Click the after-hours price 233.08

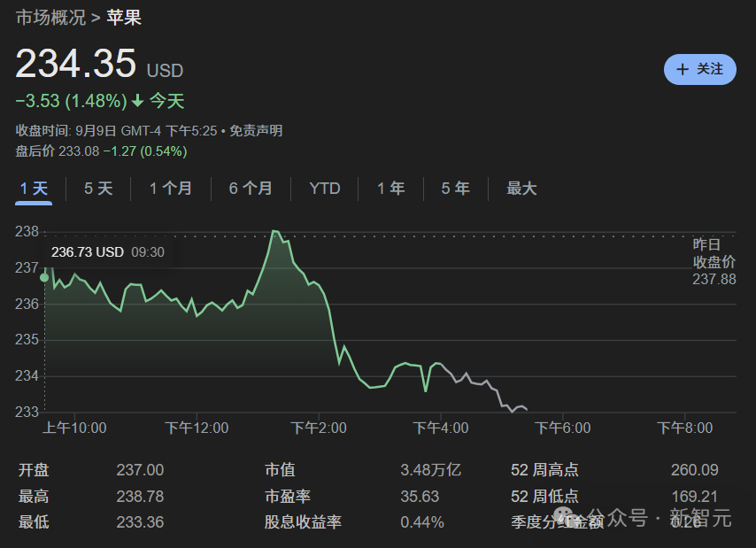(79, 151)
